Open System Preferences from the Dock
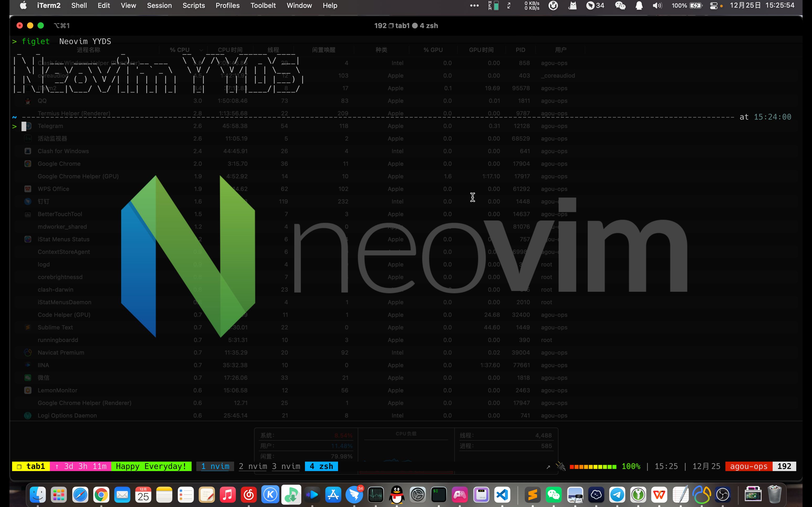 [418, 495]
